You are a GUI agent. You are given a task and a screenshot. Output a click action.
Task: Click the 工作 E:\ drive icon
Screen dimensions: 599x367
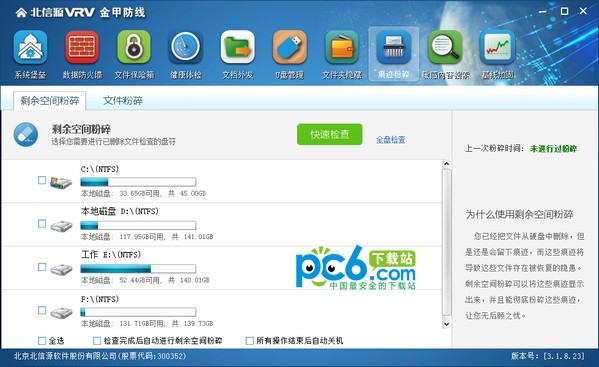61,270
